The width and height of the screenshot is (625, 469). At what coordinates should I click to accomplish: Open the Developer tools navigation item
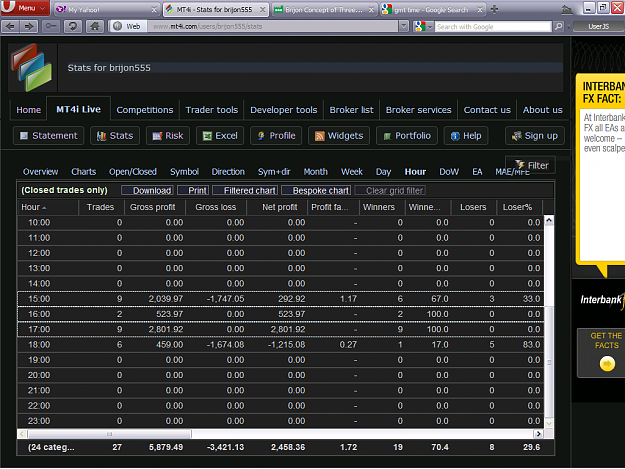pos(283,110)
